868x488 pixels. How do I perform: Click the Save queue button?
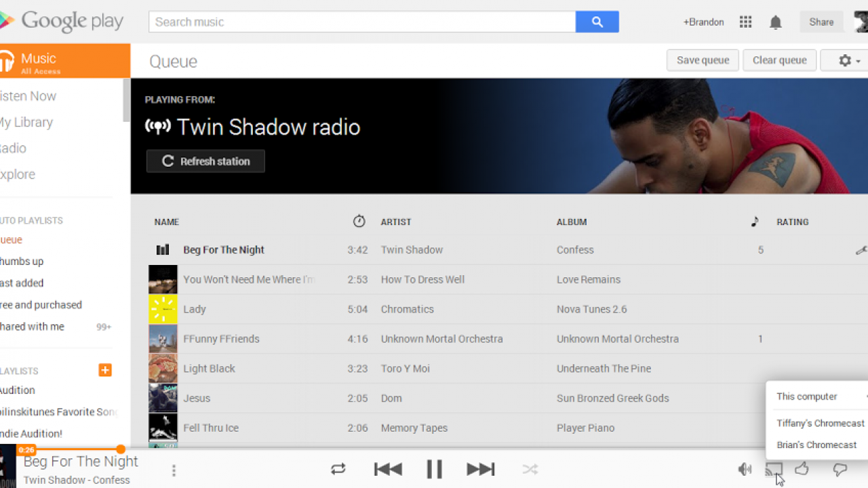(703, 60)
